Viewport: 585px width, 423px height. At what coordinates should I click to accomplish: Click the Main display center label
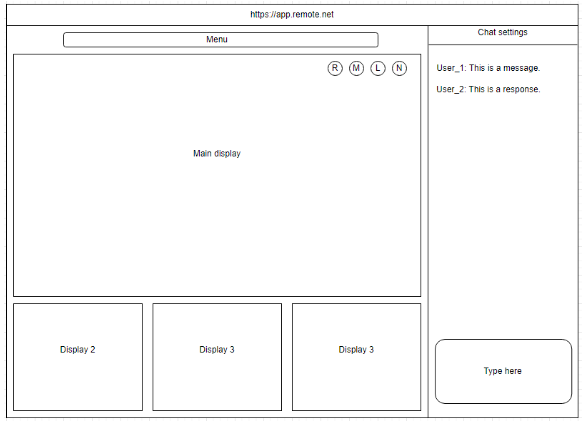coord(217,153)
